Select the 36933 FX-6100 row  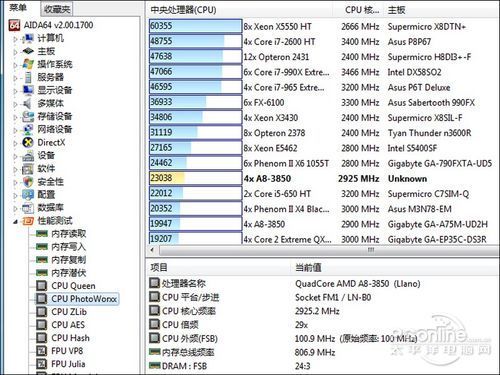click(323, 102)
